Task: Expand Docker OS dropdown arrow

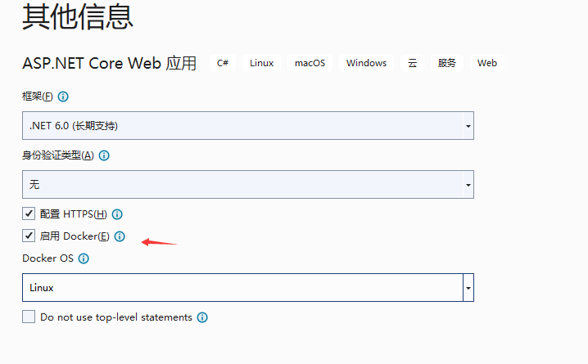Action: pyautogui.click(x=468, y=288)
